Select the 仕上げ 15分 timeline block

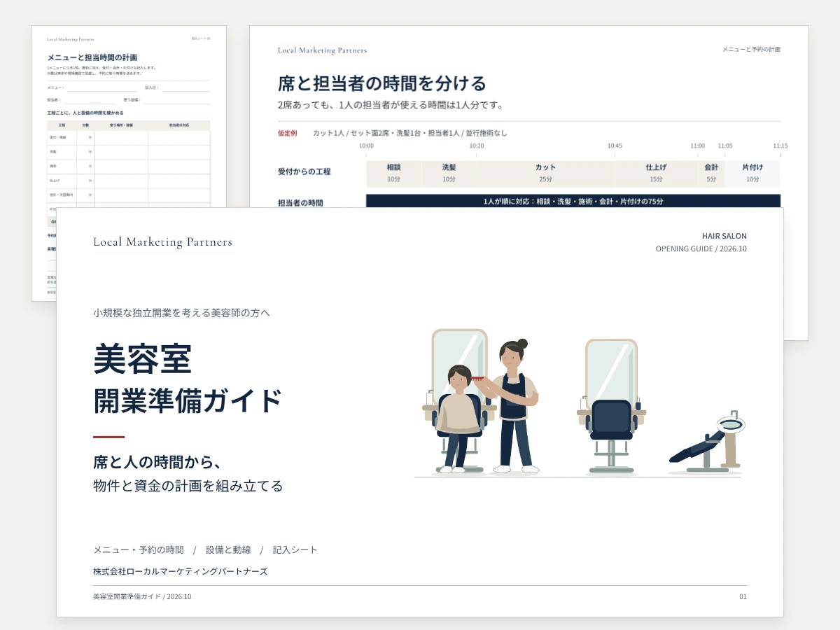pos(656,174)
